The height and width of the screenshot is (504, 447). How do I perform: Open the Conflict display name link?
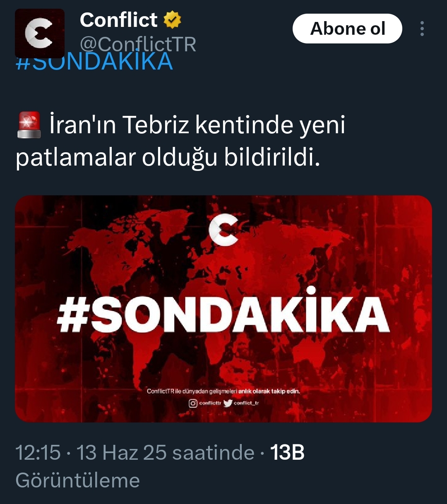[119, 20]
